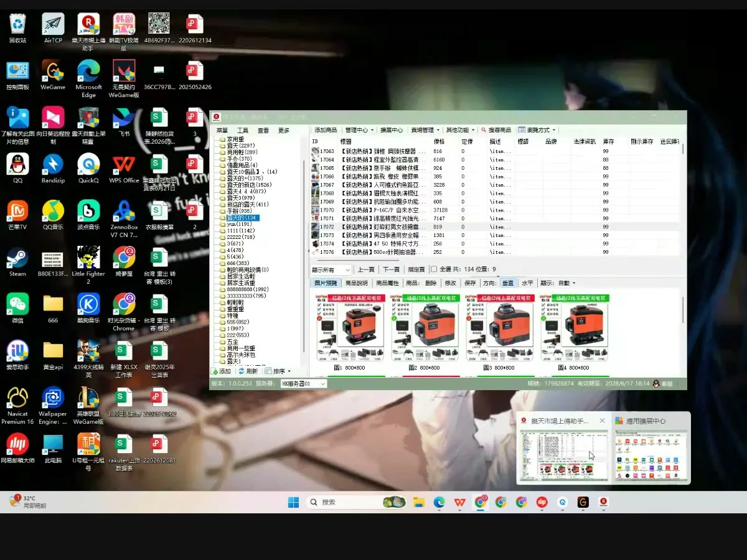Select the QQ音乐 desktop icon
This screenshot has width=747, height=560.
53,215
